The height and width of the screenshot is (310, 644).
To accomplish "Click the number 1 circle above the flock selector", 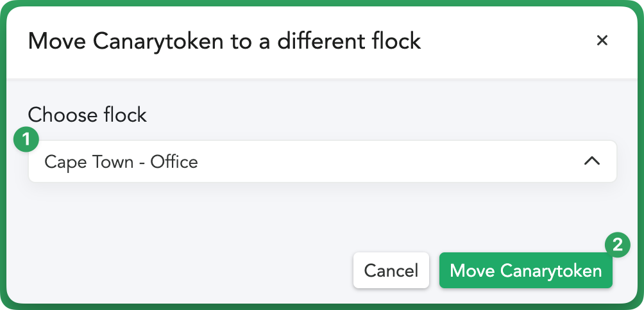I will (26, 140).
